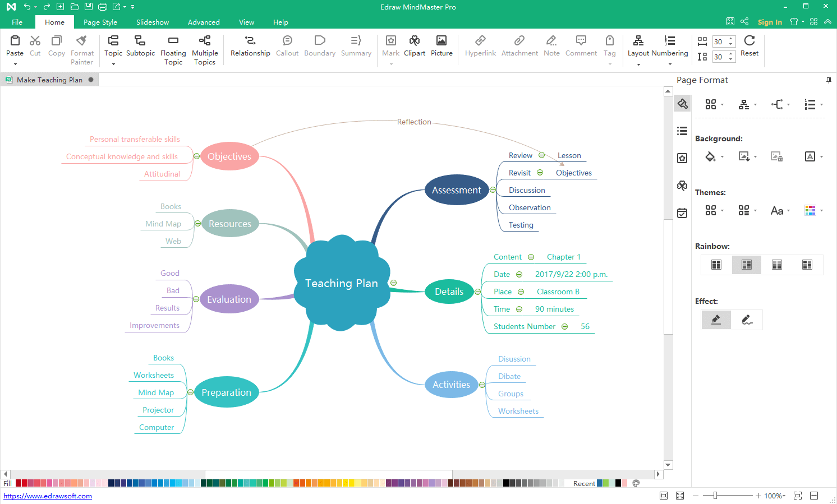Pick a red swatch from the fill color bar
The width and height of the screenshot is (837, 504).
point(18,483)
